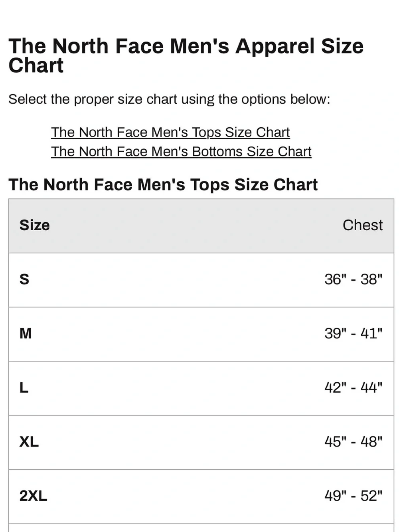
Task: Select the S size row label
Action: pyautogui.click(x=24, y=279)
